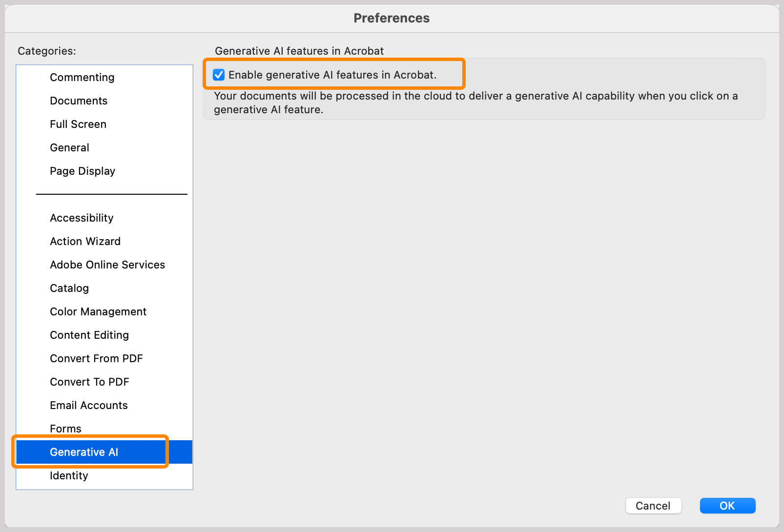Cancel the Preferences dialog
Screen dimensions: 784x532
coord(653,506)
